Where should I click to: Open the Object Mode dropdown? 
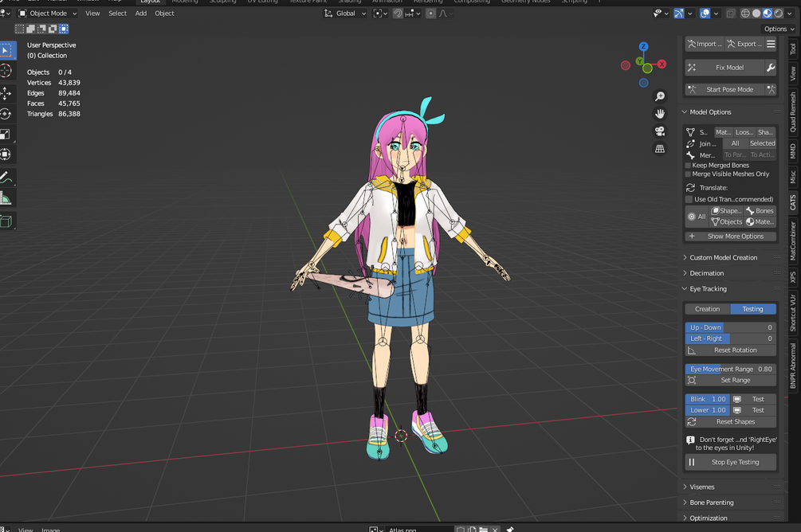(48, 14)
